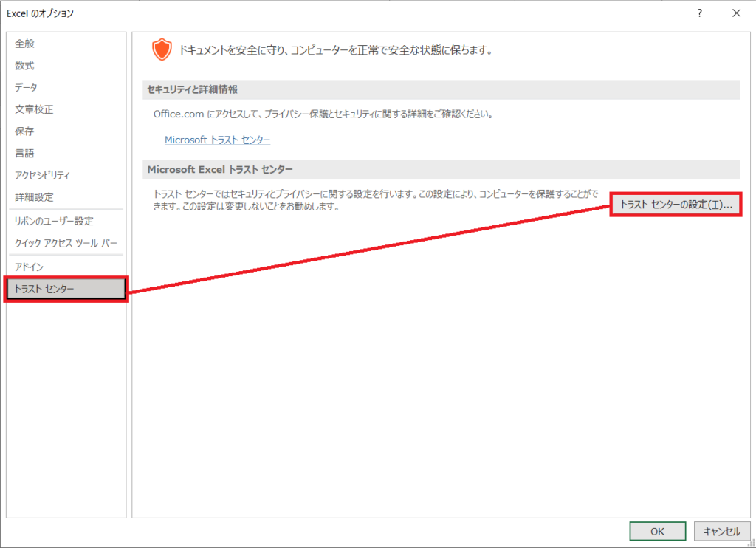The image size is (756, 548).
Task: Go to the データ settings
Action: tap(26, 88)
